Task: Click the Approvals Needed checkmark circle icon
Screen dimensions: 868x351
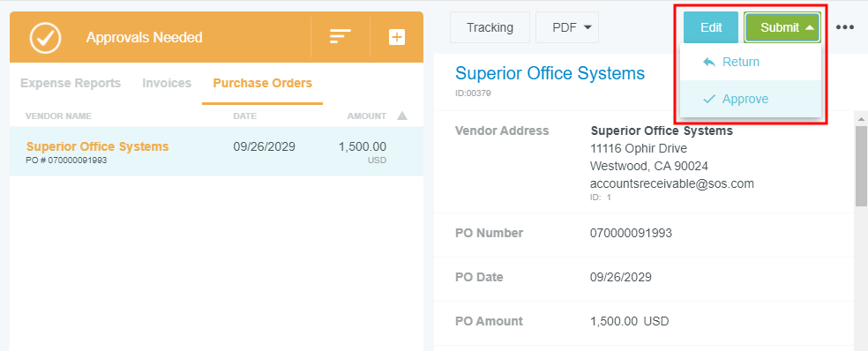Action: tap(45, 38)
